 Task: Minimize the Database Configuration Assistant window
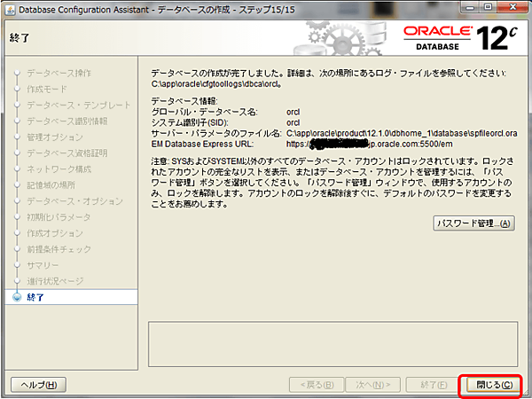point(470,7)
